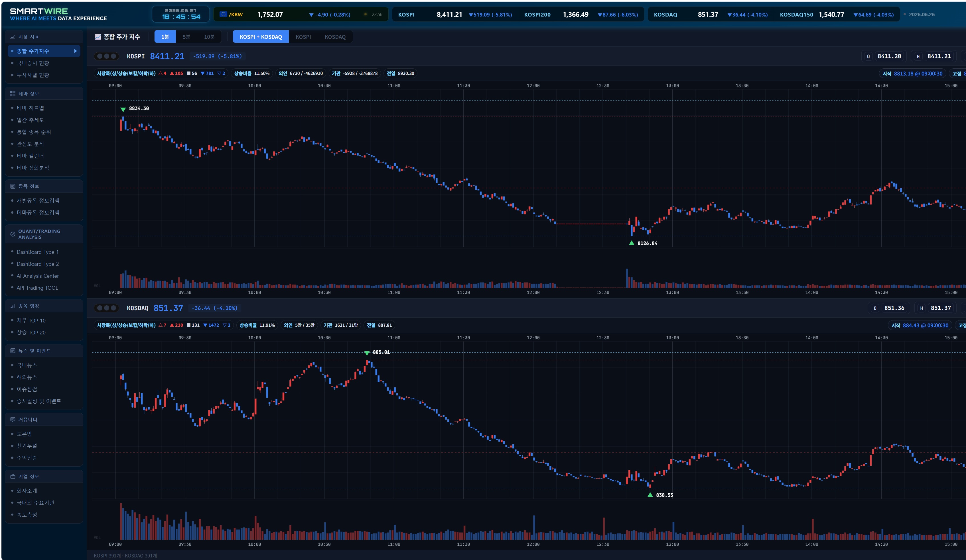Toggle the three-dot switch beside KOSPI

[x=107, y=56]
